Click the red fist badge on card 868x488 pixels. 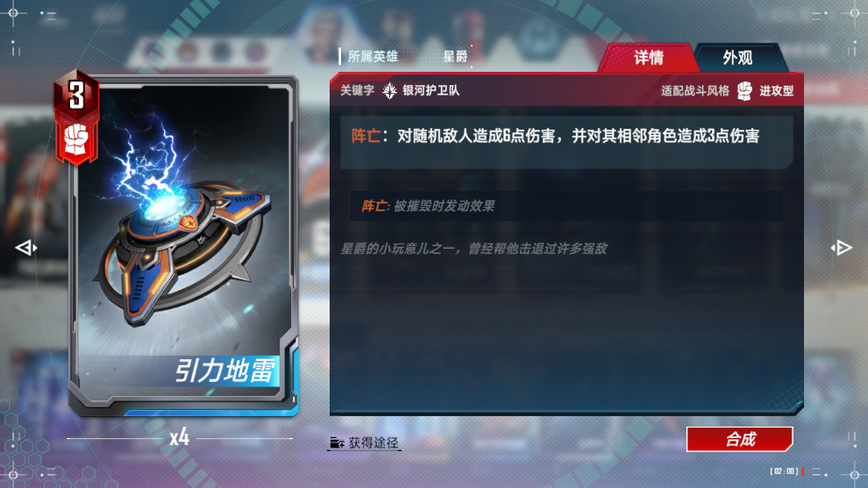[77, 140]
